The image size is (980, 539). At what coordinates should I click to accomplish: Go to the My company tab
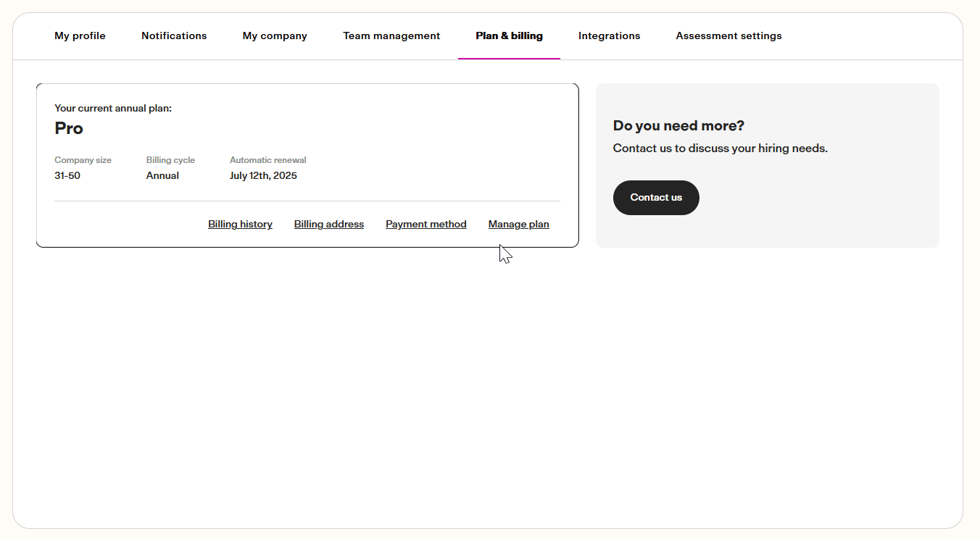(275, 35)
